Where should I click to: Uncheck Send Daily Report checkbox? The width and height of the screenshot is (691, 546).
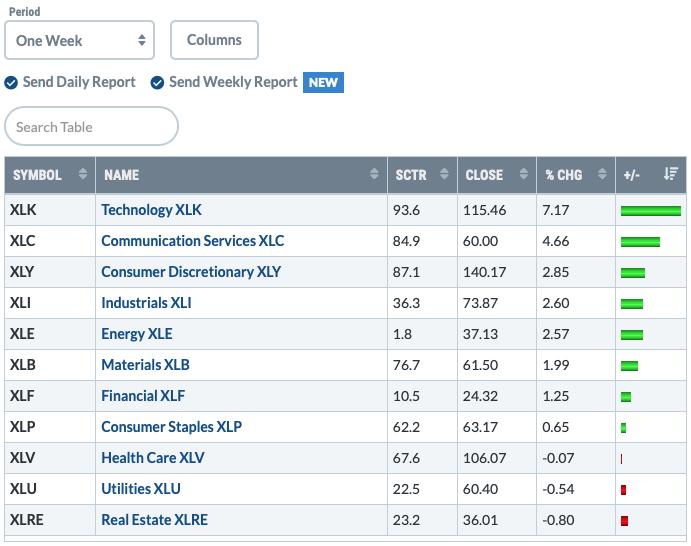[x=11, y=82]
